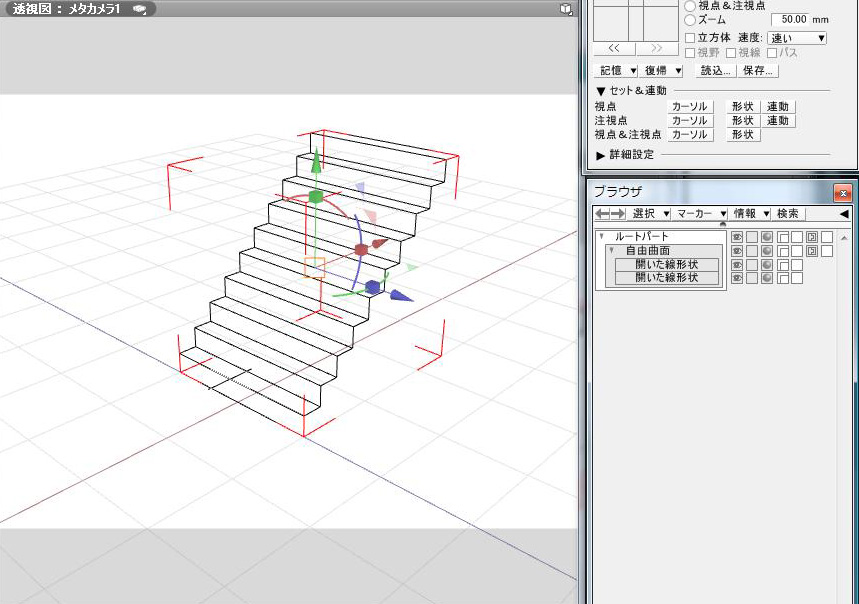Click the render sphere of upper 開いた線形状

[x=767, y=264]
